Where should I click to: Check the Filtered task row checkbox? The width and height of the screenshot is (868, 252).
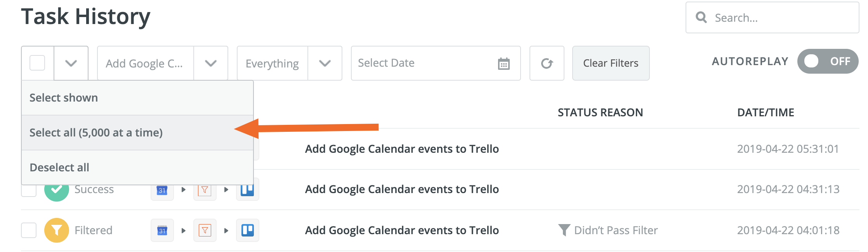coord(29,230)
